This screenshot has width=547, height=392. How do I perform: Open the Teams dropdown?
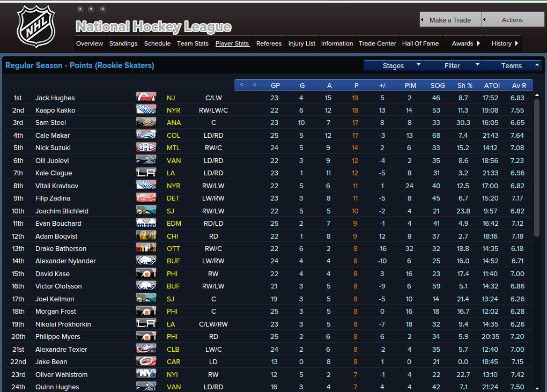point(512,65)
